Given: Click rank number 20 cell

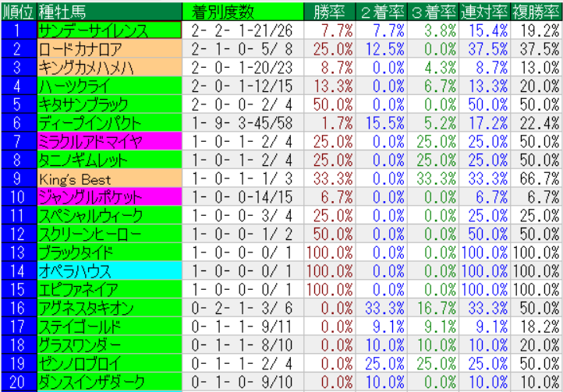Looking at the screenshot, I should 18,382.
